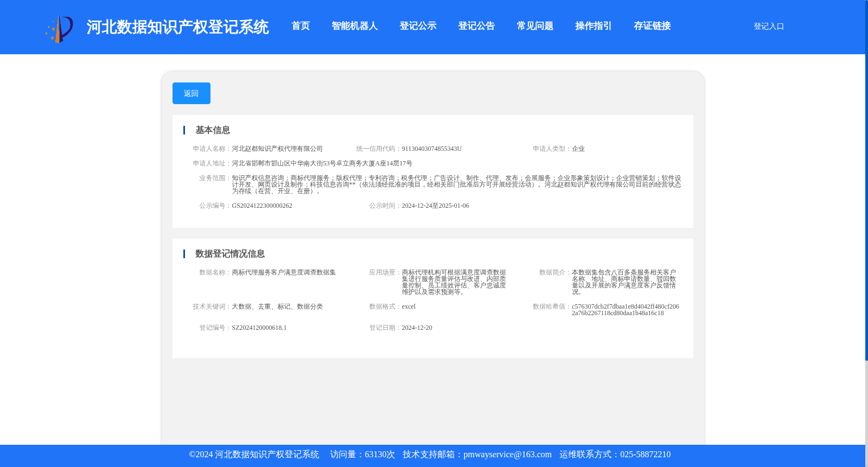Select credit code 91130403074855343U
Viewport: 868px width, 467px height.
coord(432,149)
